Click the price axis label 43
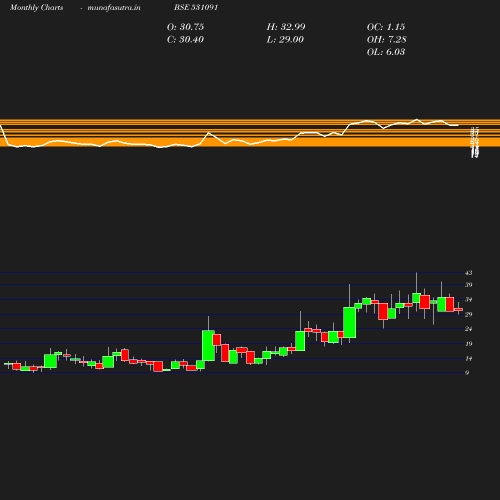Viewport: 500px width, 500px height. click(469, 273)
